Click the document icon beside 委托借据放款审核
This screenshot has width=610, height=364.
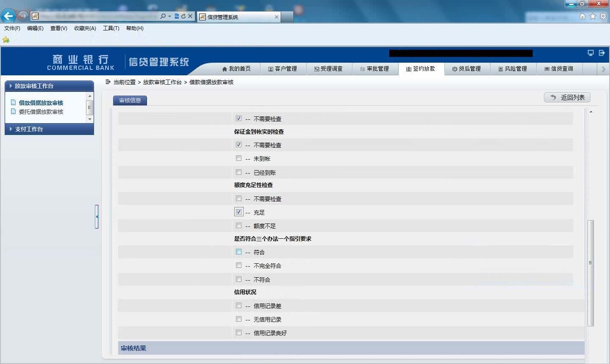pos(14,111)
